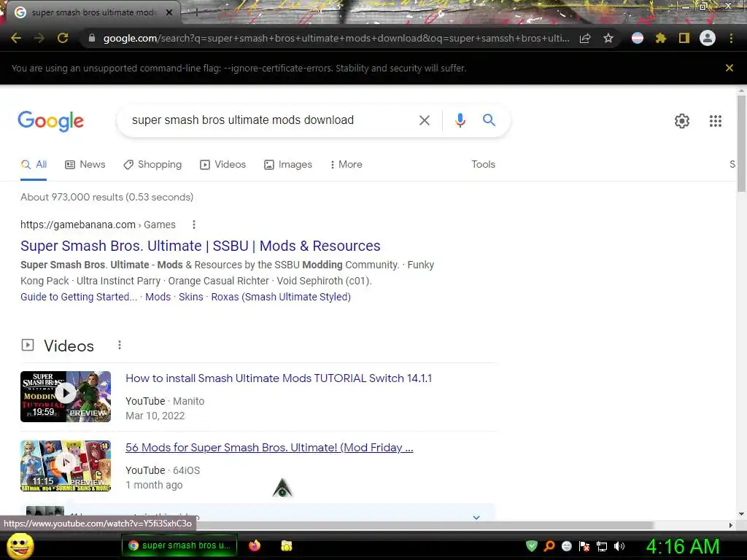Start voice search with the microphone
This screenshot has width=747, height=560.
pyautogui.click(x=460, y=120)
